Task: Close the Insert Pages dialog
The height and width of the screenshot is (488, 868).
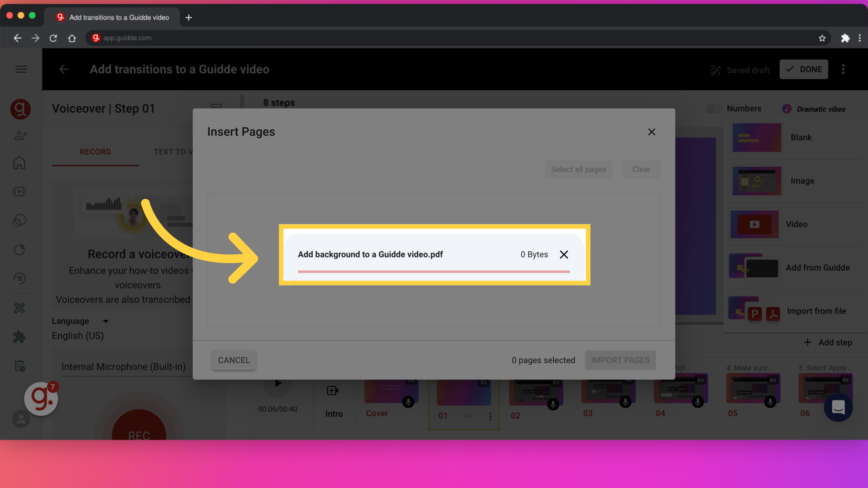Action: 651,132
